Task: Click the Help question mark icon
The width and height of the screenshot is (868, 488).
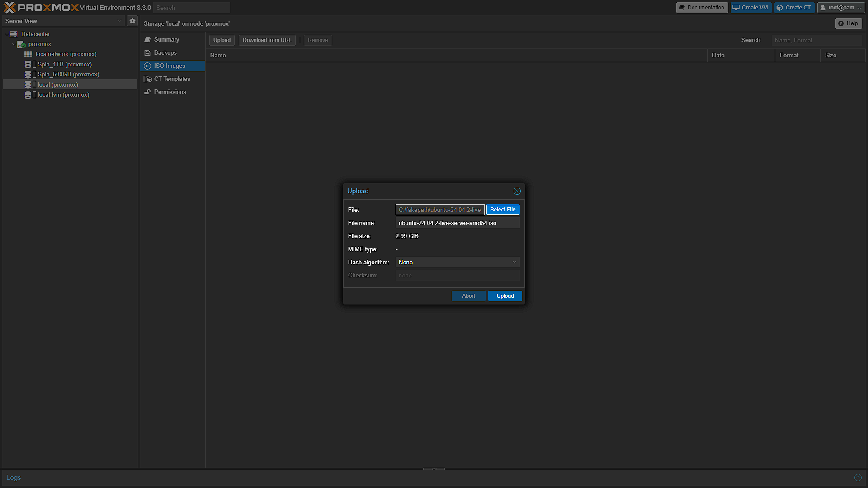Action: pyautogui.click(x=841, y=23)
